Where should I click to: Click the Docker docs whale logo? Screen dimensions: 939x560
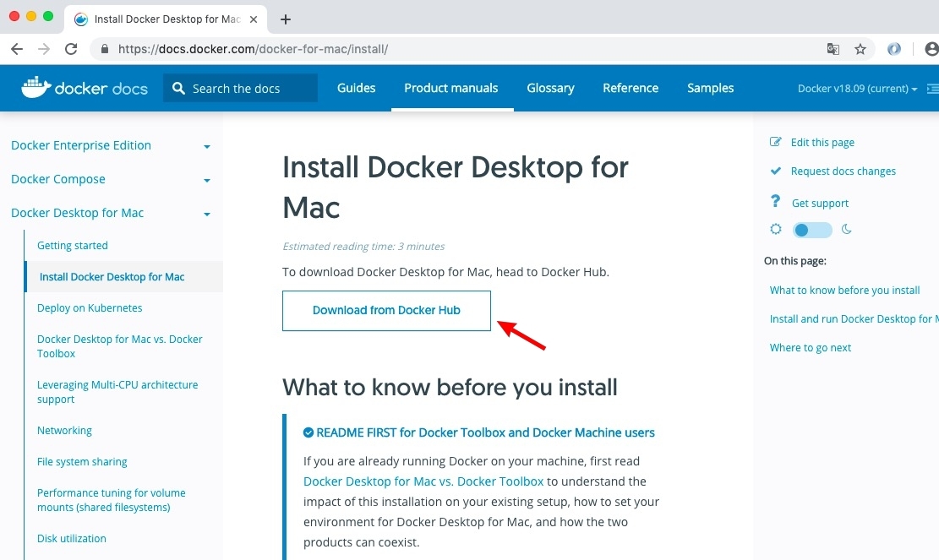click(85, 88)
